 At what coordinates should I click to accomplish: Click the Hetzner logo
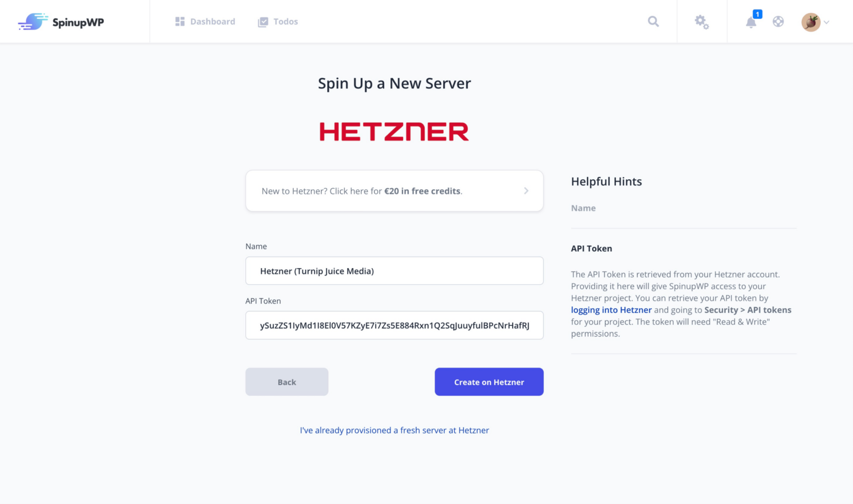pos(394,131)
